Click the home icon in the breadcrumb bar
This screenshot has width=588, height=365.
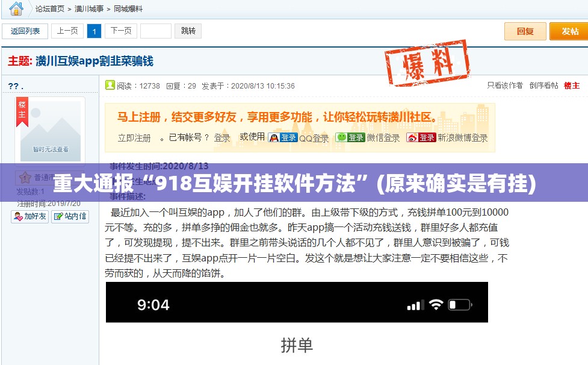tap(16, 8)
